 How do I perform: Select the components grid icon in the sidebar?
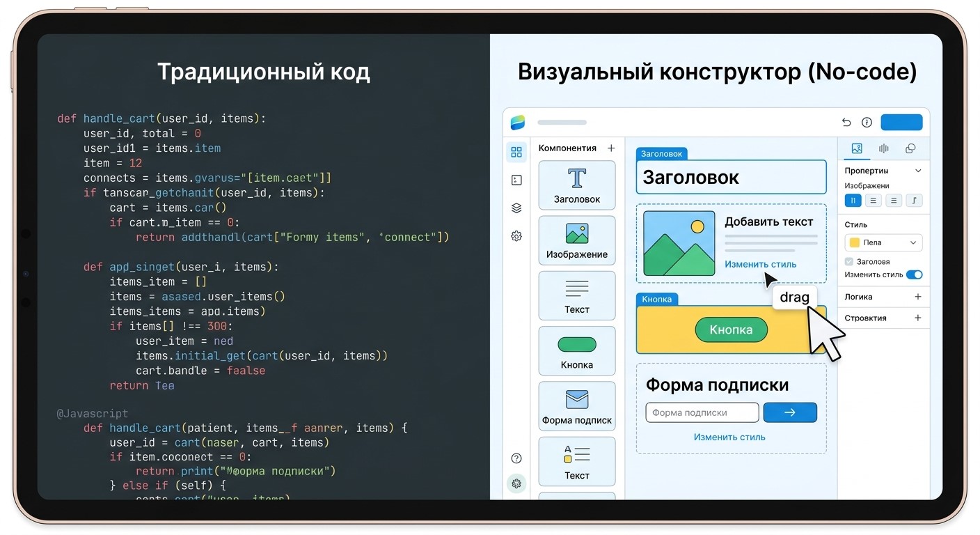(x=516, y=152)
